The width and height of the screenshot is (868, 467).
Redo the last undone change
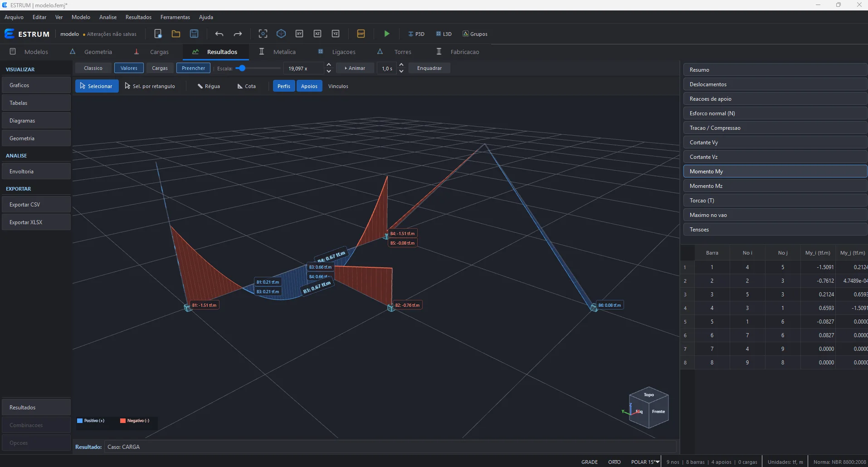point(238,34)
